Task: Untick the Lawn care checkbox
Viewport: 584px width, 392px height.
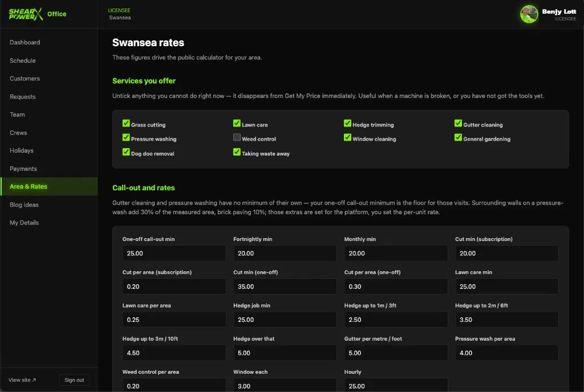Action: pos(237,124)
